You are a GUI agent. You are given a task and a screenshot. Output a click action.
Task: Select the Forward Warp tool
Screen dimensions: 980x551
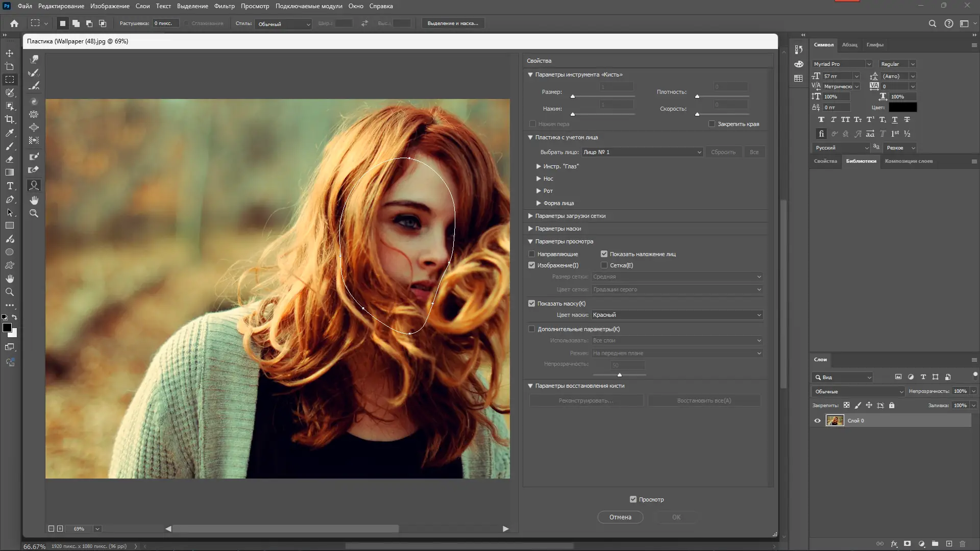pyautogui.click(x=34, y=60)
